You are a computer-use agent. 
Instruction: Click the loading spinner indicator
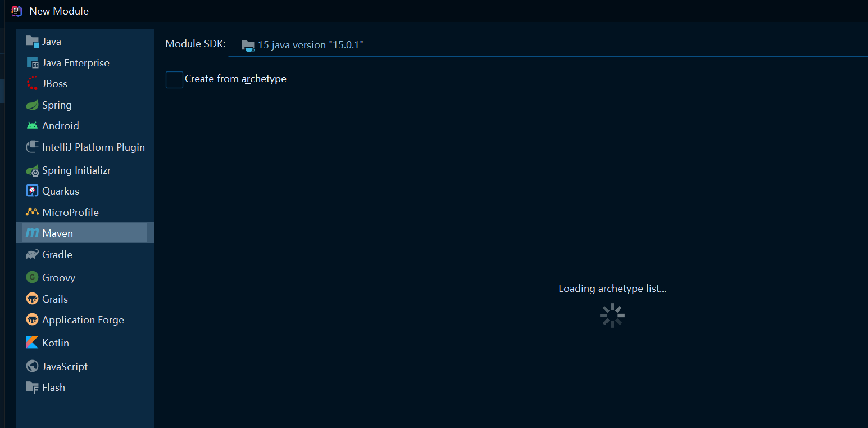(x=612, y=316)
